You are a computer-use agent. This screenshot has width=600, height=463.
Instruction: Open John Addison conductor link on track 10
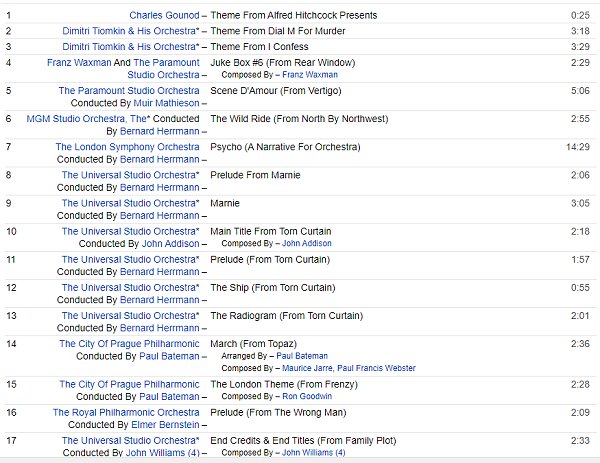(171, 243)
